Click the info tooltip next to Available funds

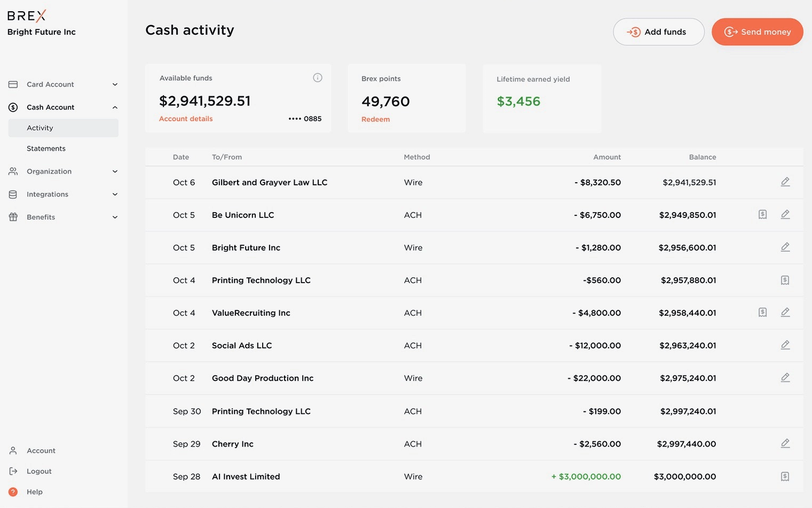(318, 77)
